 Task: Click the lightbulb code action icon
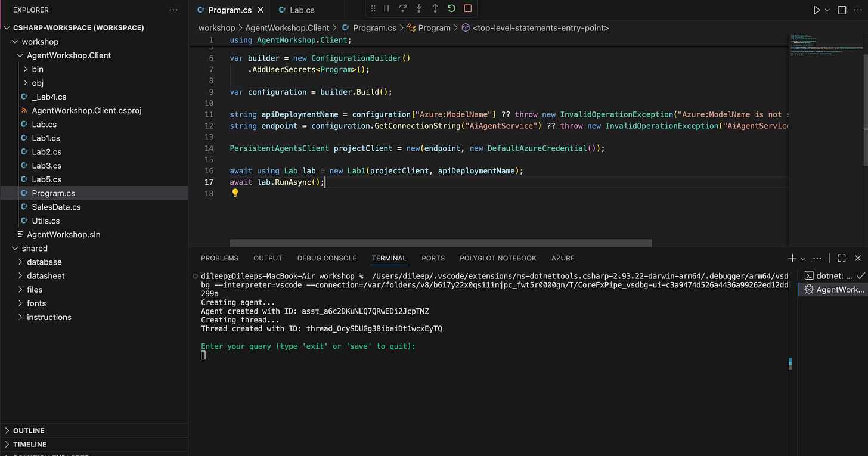[x=235, y=193]
